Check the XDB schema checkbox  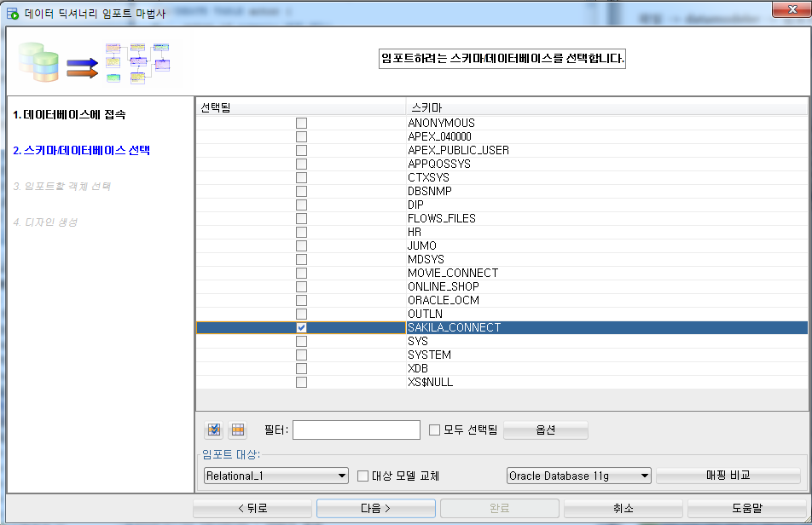tap(301, 369)
